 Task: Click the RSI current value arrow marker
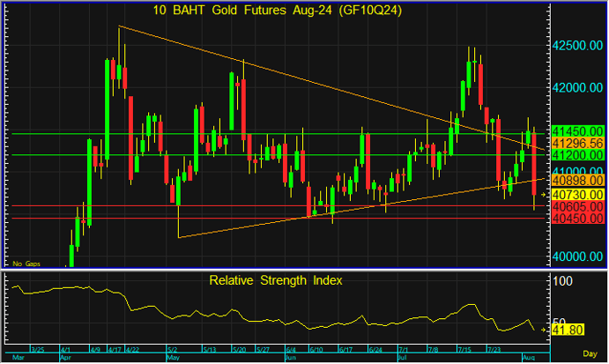[x=543, y=330]
